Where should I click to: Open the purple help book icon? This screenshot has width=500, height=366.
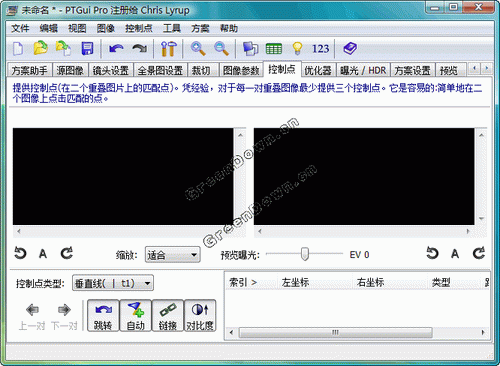coord(350,49)
